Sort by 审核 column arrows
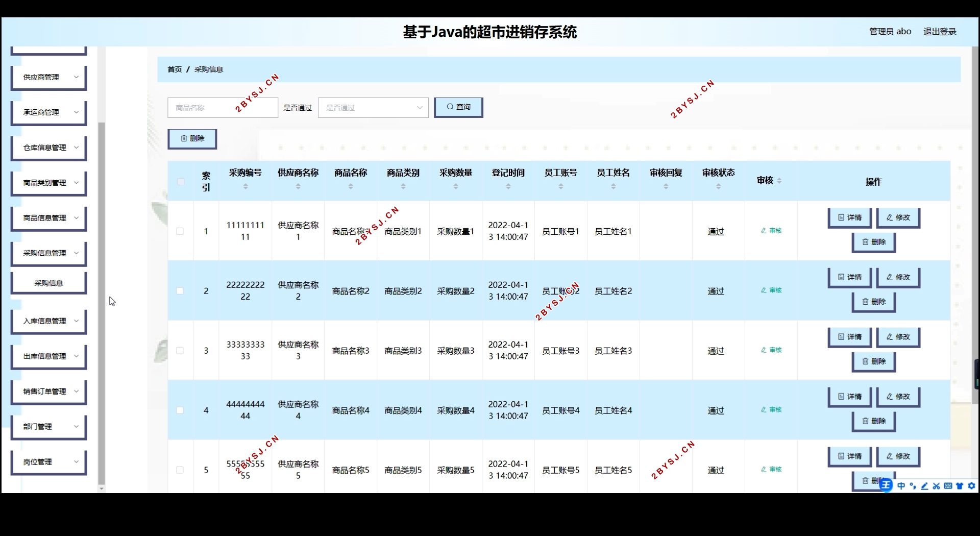 coord(779,181)
